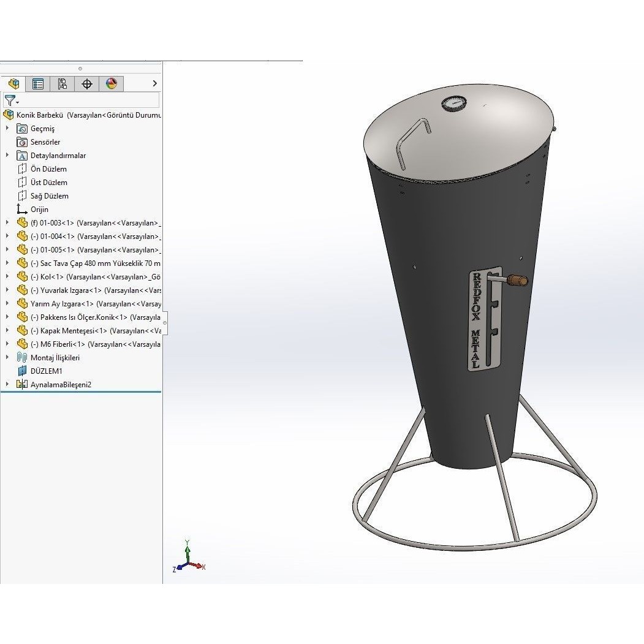This screenshot has height=644, width=644.
Task: Expand the M6 Fiberli<1> component
Action: click(x=7, y=344)
